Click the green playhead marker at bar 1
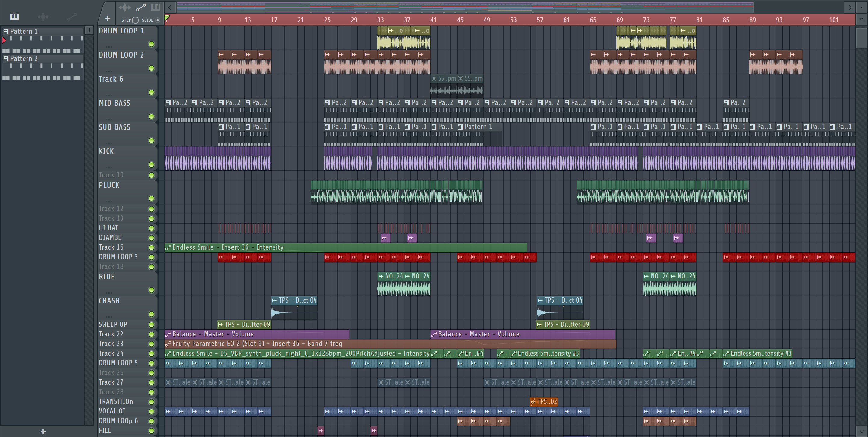 point(167,17)
